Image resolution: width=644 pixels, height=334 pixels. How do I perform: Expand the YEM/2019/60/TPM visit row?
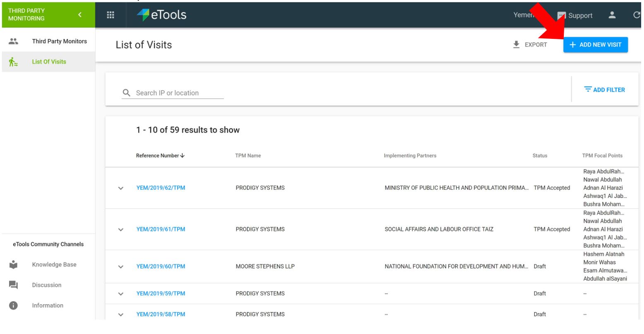tap(121, 266)
